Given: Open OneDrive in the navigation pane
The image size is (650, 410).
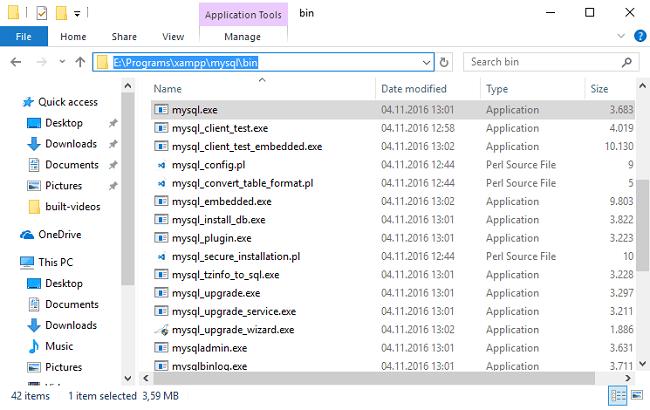Looking at the screenshot, I should click(x=59, y=235).
